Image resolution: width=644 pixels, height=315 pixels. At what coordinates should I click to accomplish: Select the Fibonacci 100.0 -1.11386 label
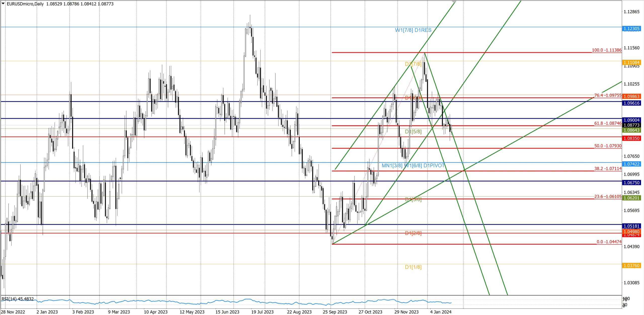point(606,50)
